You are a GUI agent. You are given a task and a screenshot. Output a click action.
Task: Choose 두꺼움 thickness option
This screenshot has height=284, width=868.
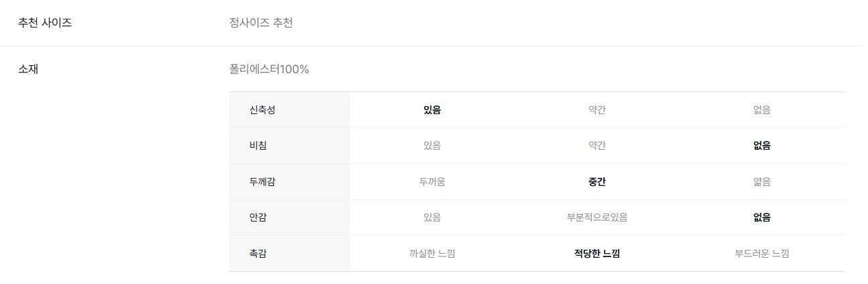[x=432, y=182]
